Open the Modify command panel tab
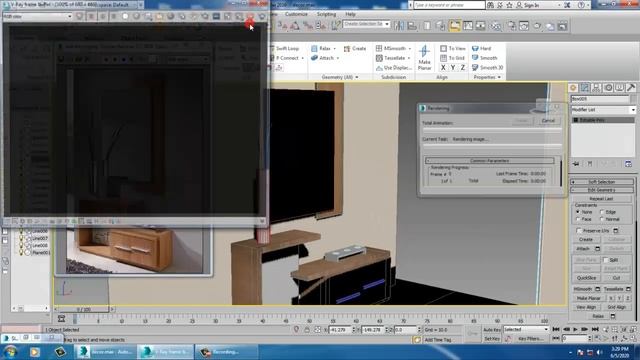This screenshot has width=640, height=360. click(585, 88)
